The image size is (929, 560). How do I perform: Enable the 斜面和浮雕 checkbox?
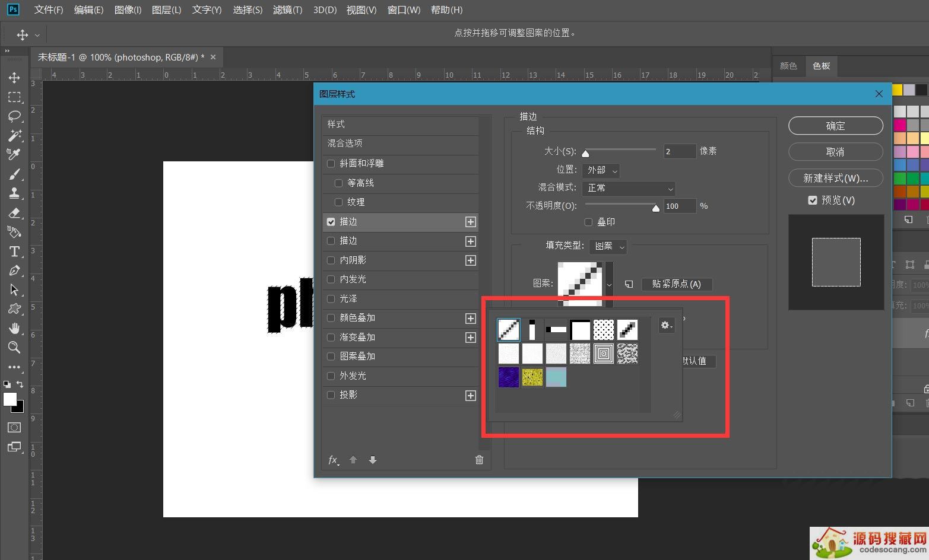(x=331, y=164)
